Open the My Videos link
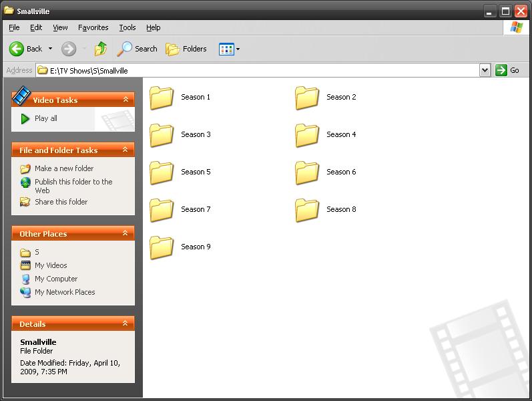532x401 pixels. [51, 265]
